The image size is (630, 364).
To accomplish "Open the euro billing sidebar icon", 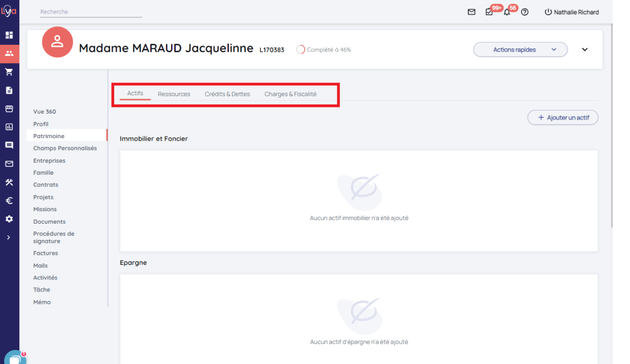I will pos(9,201).
